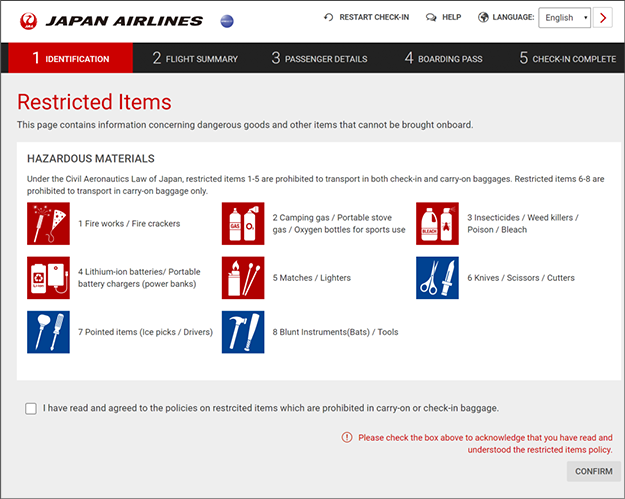Open the Boarding Pass step tab
Screen dimensions: 625x499
point(443,58)
